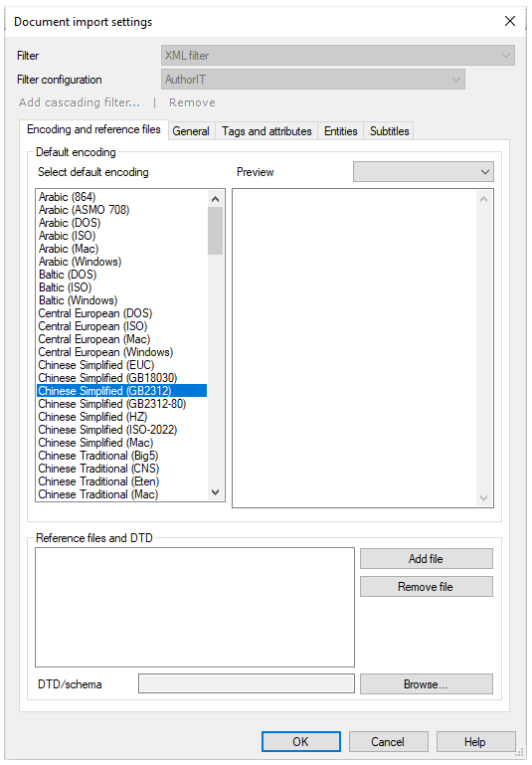Image resolution: width=532 pixels, height=765 pixels.
Task: Select Chinese Simplified (GB2312-80) encoding
Action: coord(122,404)
